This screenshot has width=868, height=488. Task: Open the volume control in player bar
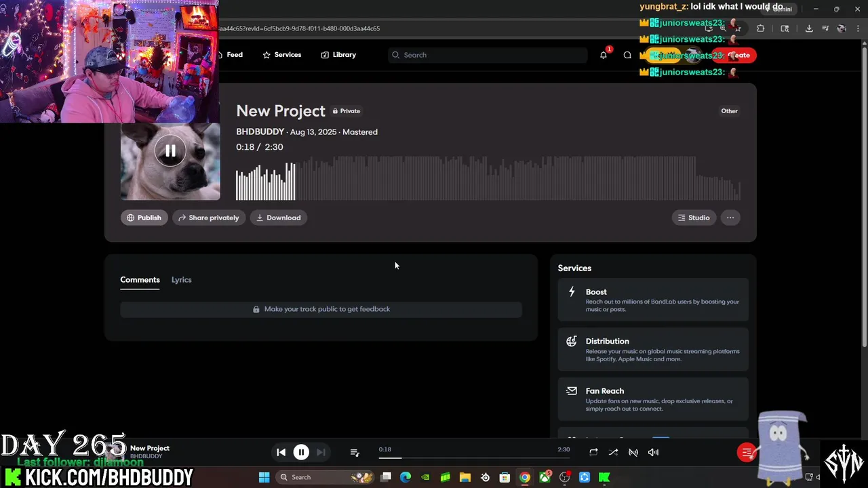click(x=653, y=452)
